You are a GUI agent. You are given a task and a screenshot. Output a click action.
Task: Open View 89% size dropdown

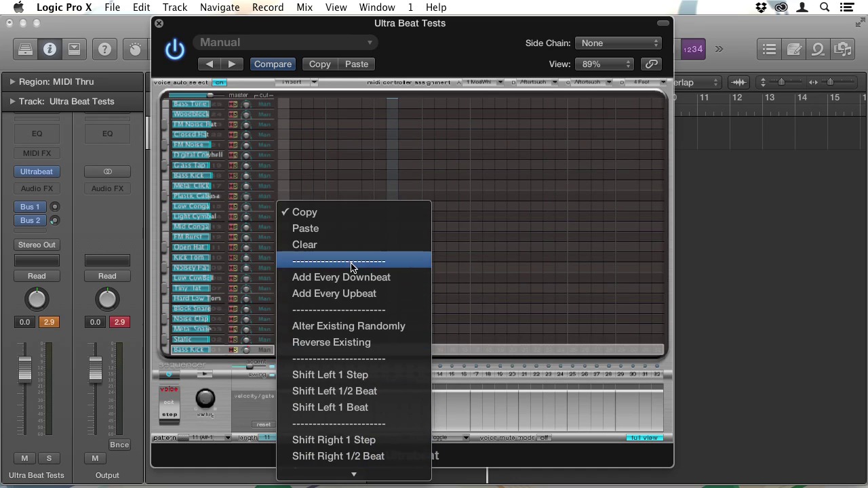point(604,64)
